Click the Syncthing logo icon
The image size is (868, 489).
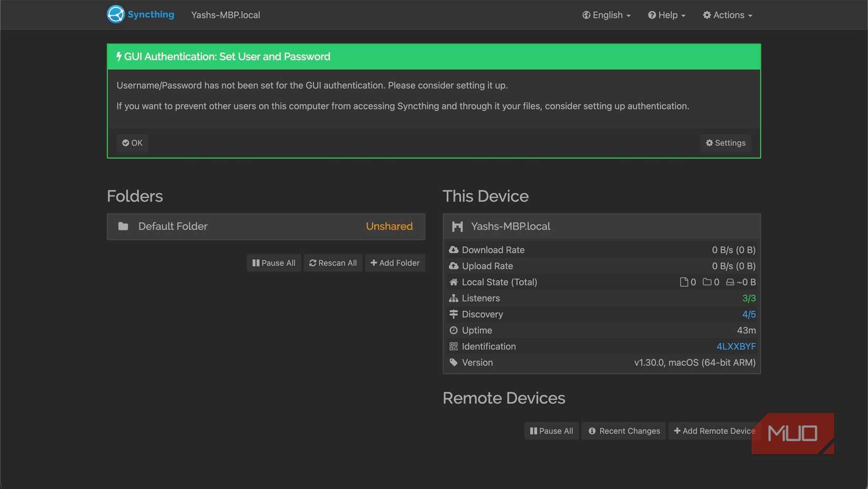(x=116, y=14)
